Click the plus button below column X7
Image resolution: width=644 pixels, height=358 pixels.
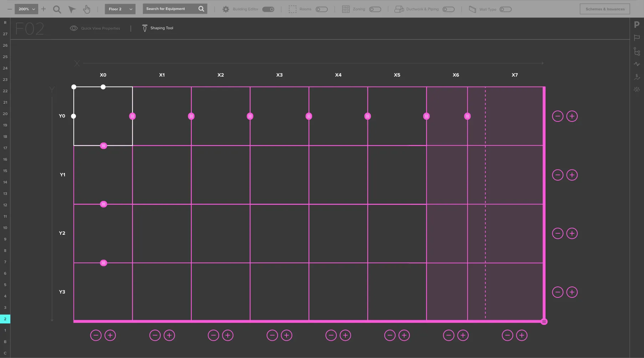522,335
